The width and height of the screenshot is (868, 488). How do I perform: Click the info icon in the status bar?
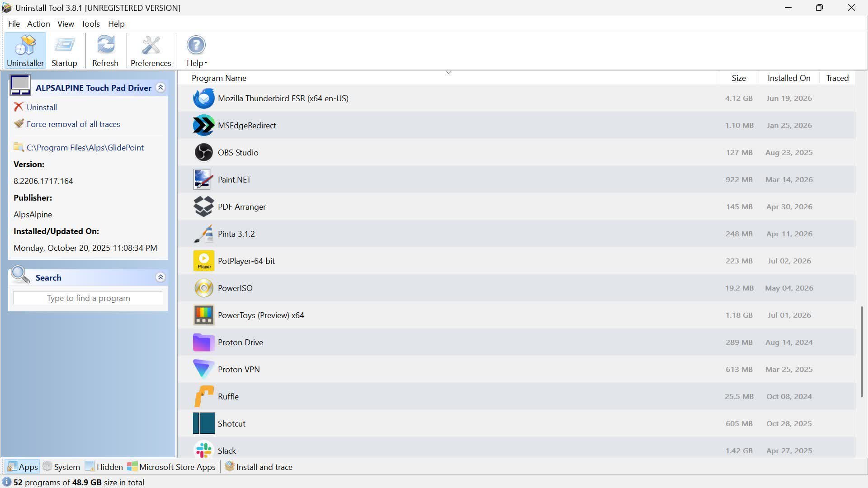coord(7,482)
